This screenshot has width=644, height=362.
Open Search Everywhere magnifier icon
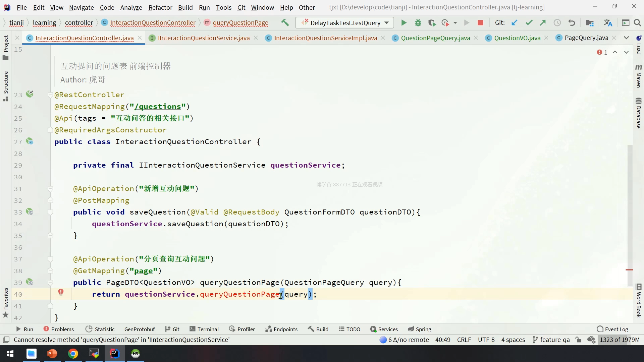point(637,23)
